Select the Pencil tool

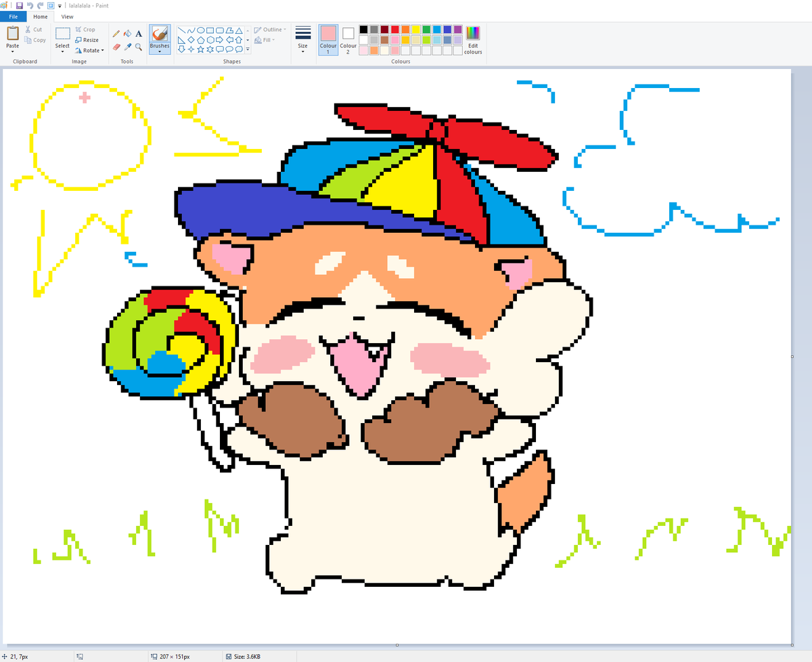pyautogui.click(x=116, y=34)
